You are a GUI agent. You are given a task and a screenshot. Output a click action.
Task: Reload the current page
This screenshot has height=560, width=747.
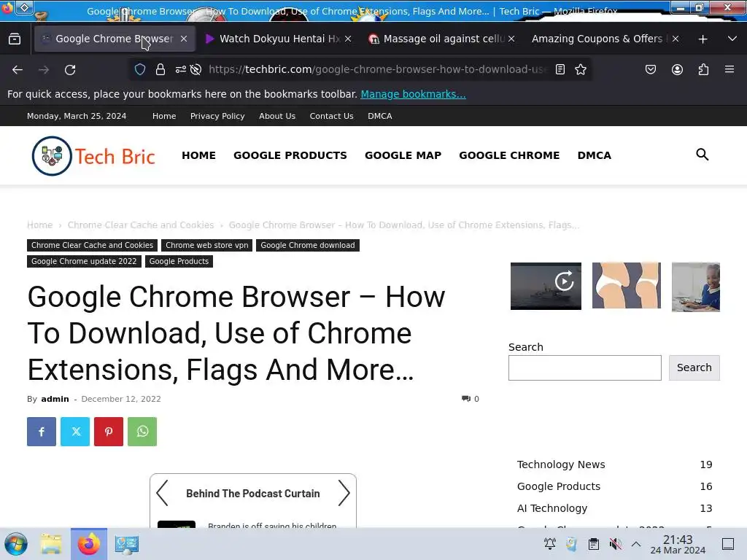point(70,70)
